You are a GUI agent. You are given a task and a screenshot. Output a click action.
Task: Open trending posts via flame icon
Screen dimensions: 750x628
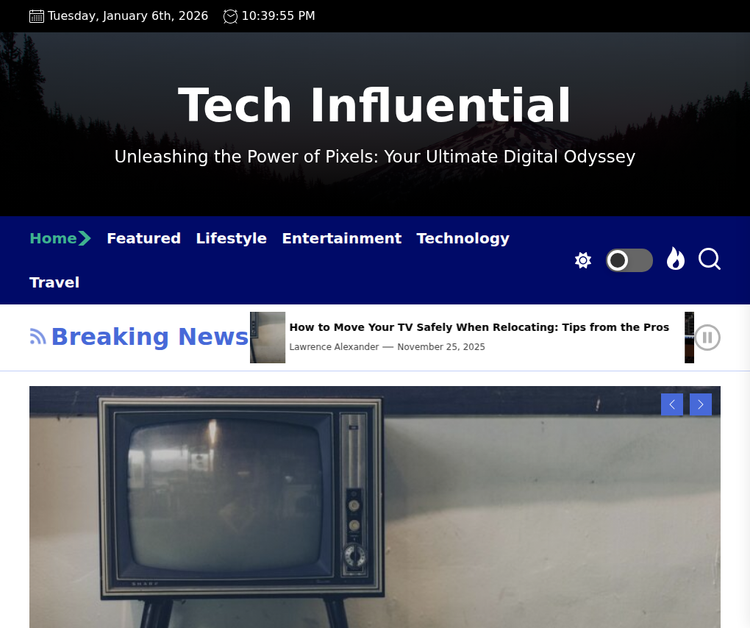676,260
